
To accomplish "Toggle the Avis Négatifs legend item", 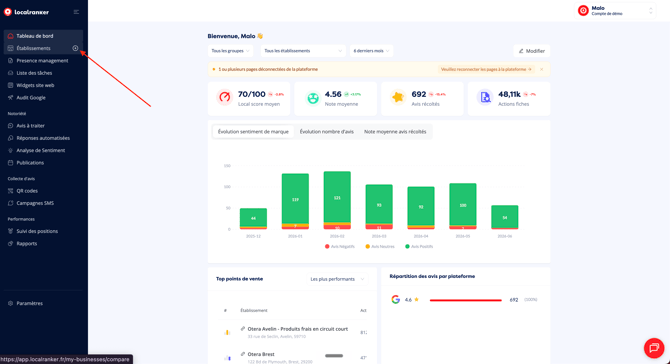I will (x=340, y=247).
